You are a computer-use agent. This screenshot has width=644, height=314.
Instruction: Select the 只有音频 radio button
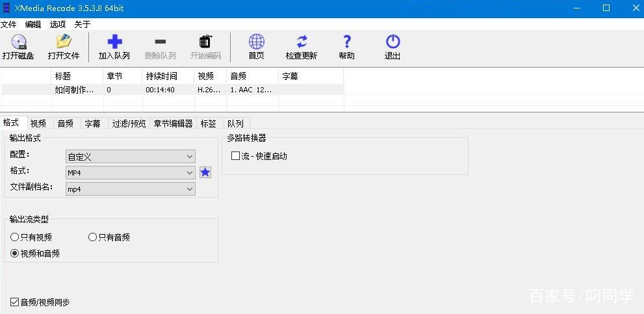(92, 237)
